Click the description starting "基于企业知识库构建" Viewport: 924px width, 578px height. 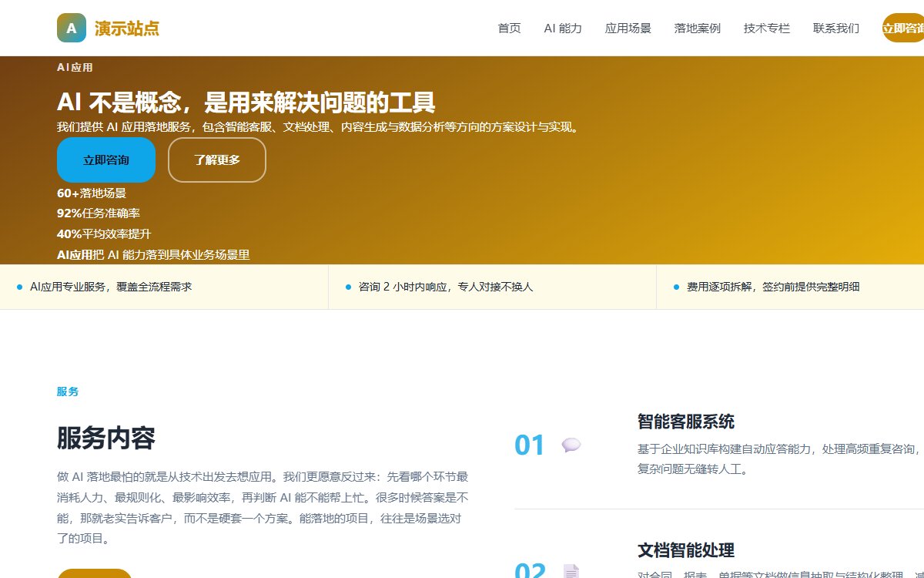pyautogui.click(x=779, y=459)
